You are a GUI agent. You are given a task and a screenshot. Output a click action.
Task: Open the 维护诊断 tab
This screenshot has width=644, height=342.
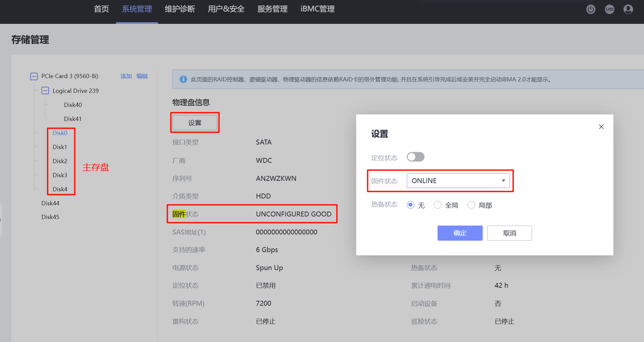pyautogui.click(x=180, y=9)
